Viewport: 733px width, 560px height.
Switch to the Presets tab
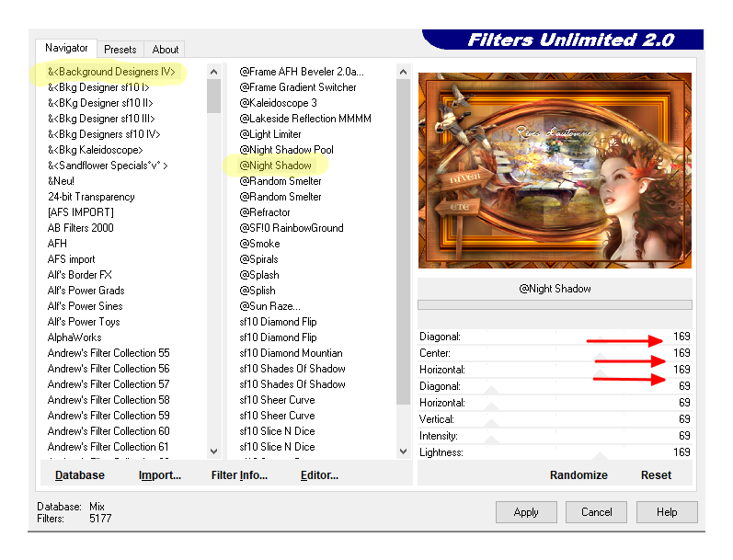[x=120, y=50]
